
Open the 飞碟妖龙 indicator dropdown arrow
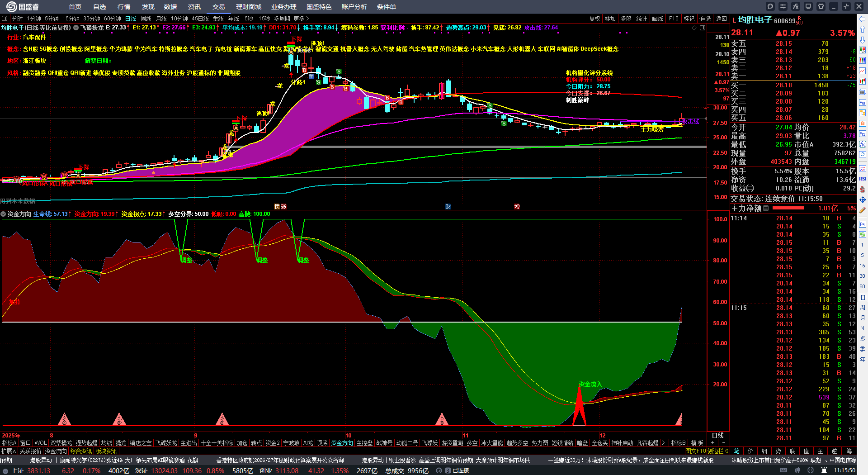click(76, 28)
